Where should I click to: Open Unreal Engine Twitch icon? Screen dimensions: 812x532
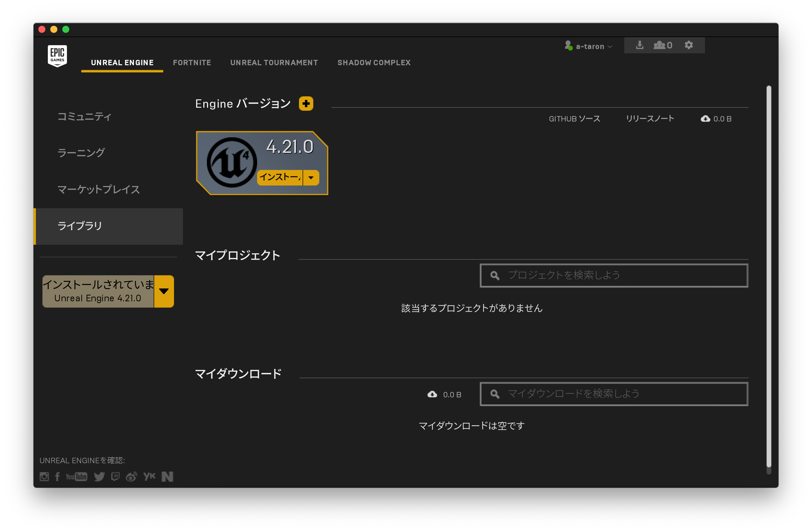click(115, 477)
